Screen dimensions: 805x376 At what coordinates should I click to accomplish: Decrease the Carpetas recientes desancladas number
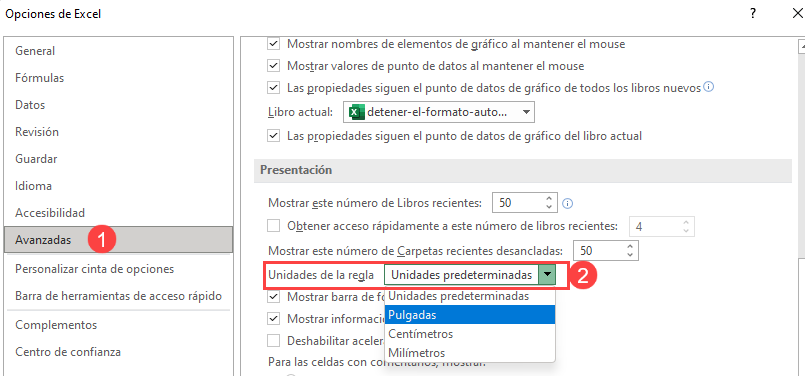pyautogui.click(x=630, y=255)
